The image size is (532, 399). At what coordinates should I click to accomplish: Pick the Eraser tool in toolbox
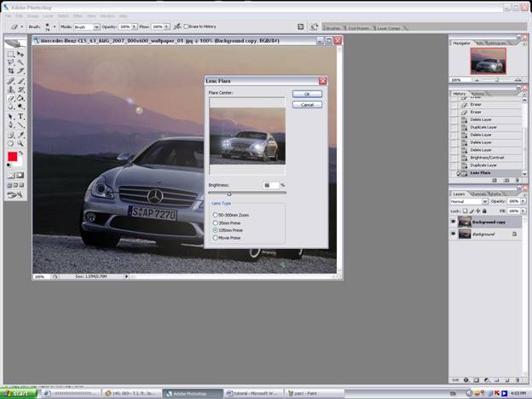pos(11,98)
